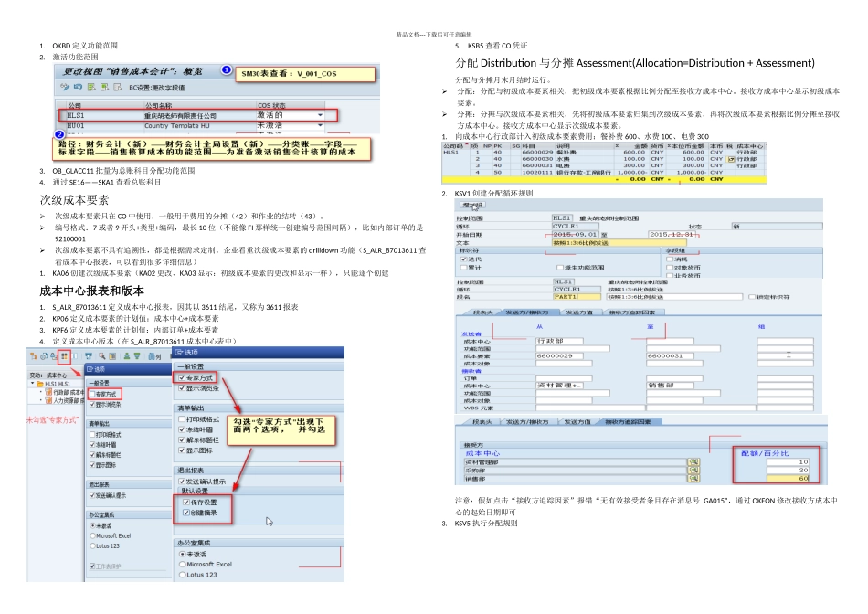
Task: Check the 累计 checkbox in cycle header
Action: coord(463,268)
